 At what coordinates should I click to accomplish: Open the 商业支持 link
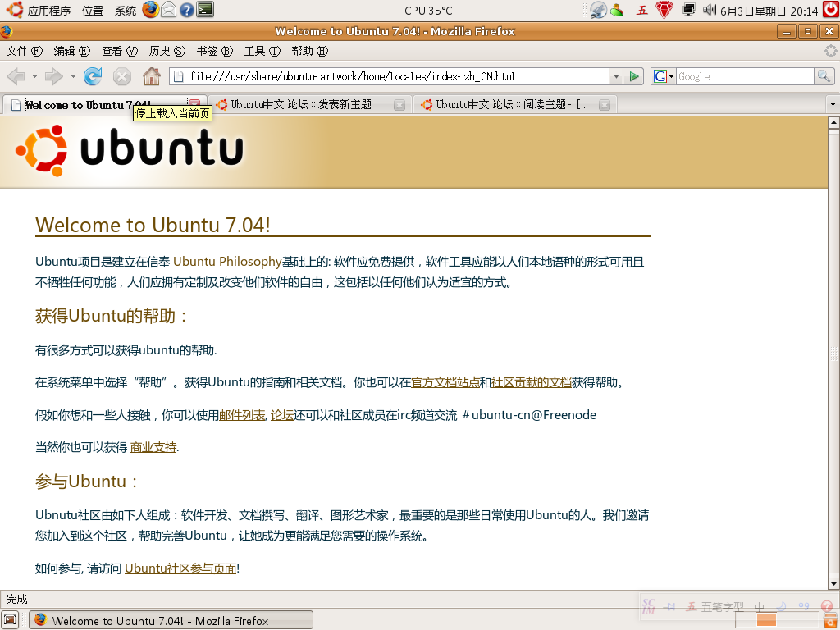pos(153,447)
